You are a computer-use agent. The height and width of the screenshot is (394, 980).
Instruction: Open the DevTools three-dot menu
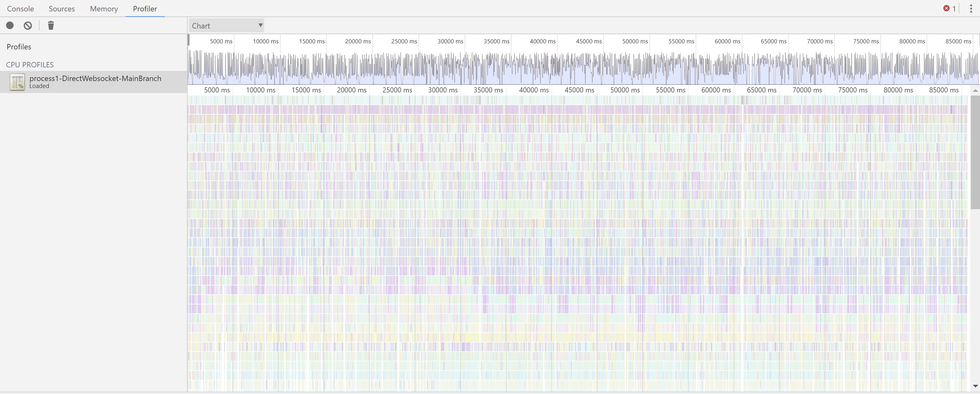(971, 8)
